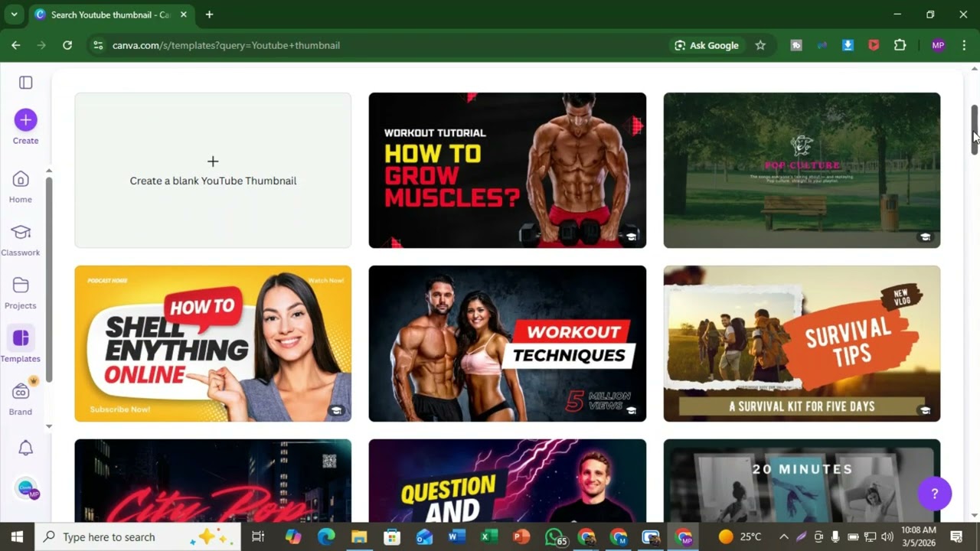Bookmark this page with the star

[760, 45]
